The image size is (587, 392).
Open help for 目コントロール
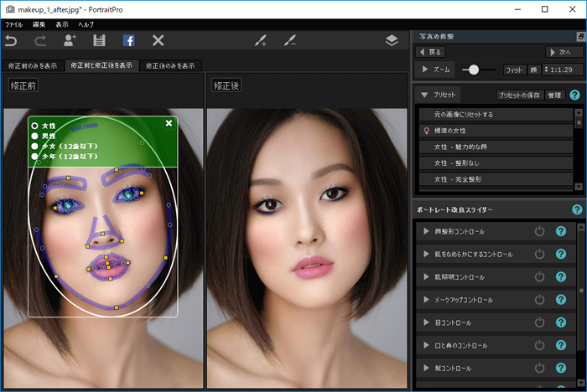pos(561,322)
